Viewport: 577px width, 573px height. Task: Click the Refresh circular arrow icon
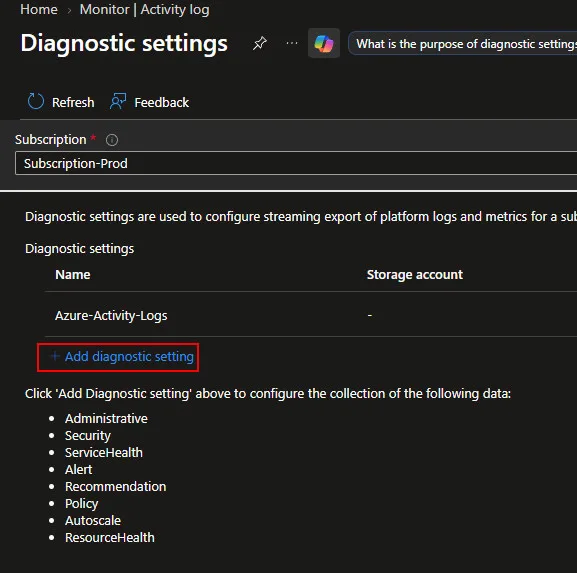36,101
